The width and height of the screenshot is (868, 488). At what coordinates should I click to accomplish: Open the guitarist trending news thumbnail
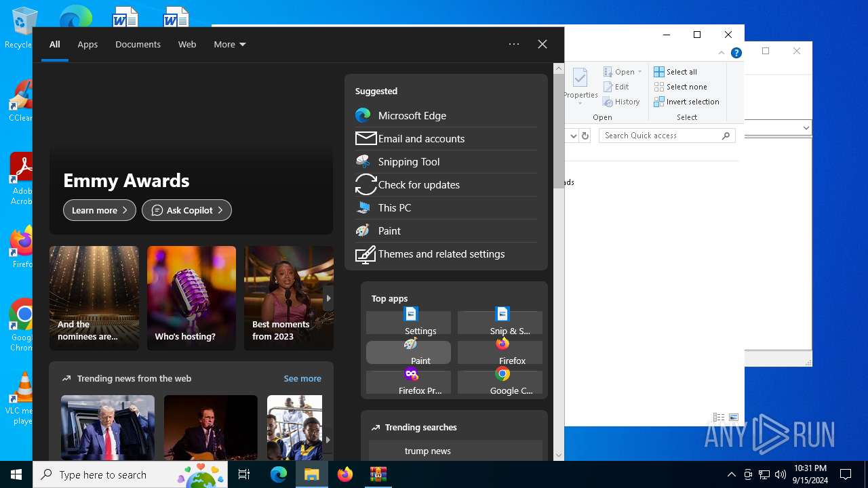[x=211, y=428]
